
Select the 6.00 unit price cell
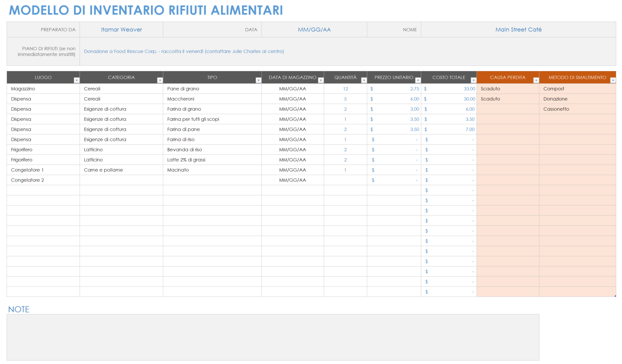point(394,99)
